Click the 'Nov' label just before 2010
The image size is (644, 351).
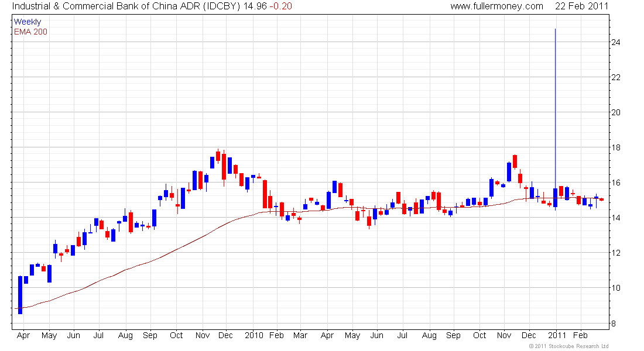[x=203, y=335]
